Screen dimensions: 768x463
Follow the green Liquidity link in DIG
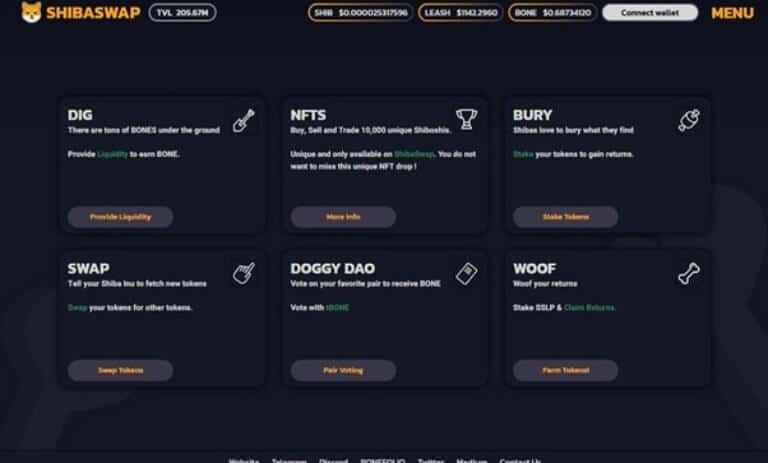(112, 154)
